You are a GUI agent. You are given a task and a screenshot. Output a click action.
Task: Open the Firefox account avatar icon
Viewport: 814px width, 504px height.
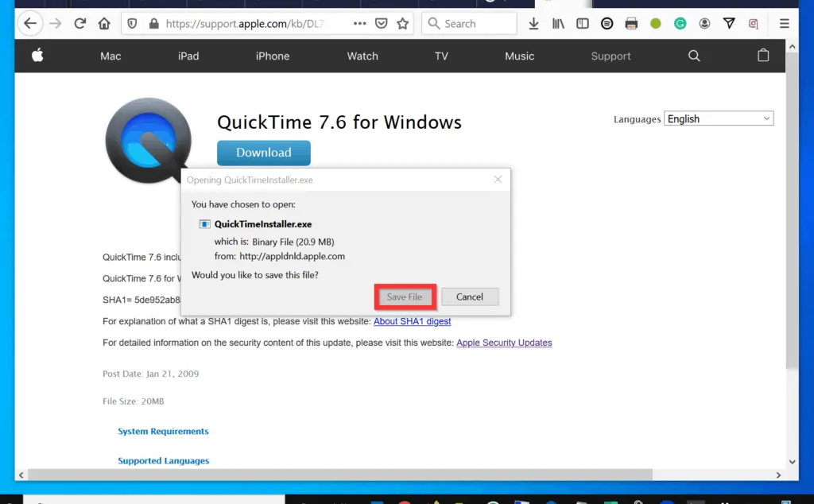click(704, 23)
